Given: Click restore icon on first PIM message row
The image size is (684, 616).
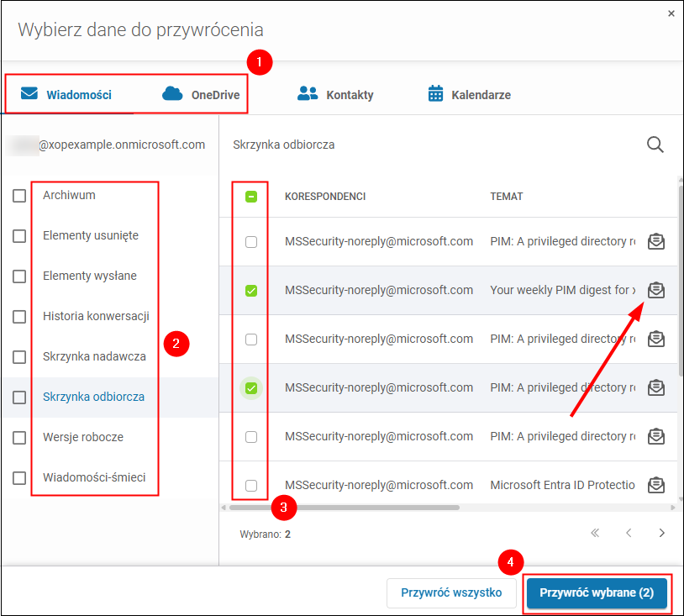Looking at the screenshot, I should (656, 241).
